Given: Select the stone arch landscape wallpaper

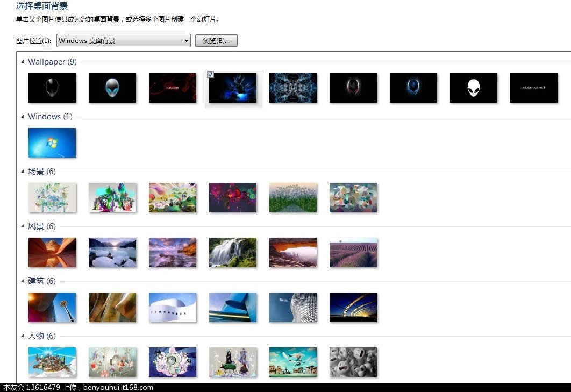Looking at the screenshot, I should [293, 253].
